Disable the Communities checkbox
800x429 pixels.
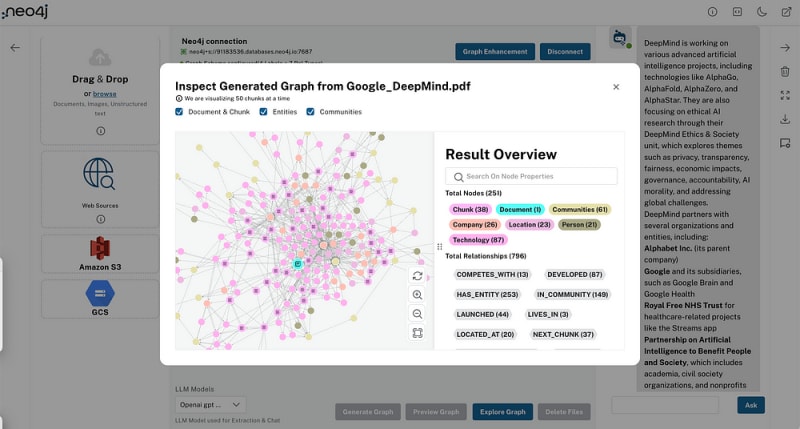point(310,112)
